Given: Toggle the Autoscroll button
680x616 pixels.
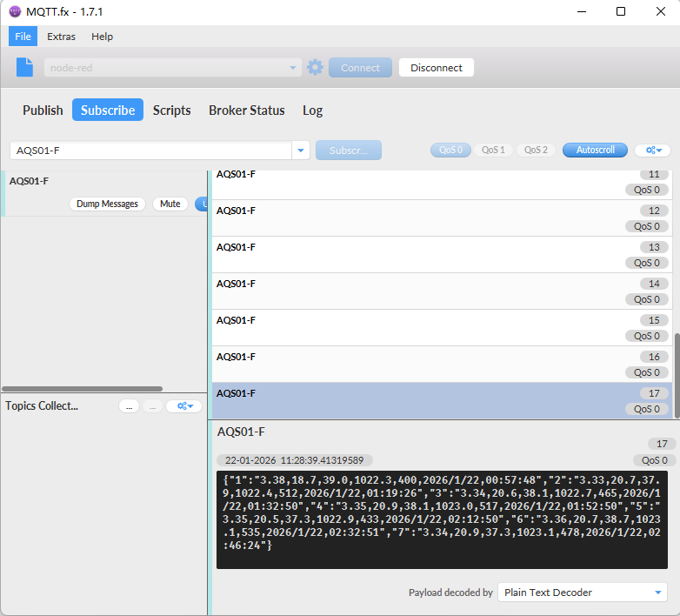Looking at the screenshot, I should tap(595, 151).
